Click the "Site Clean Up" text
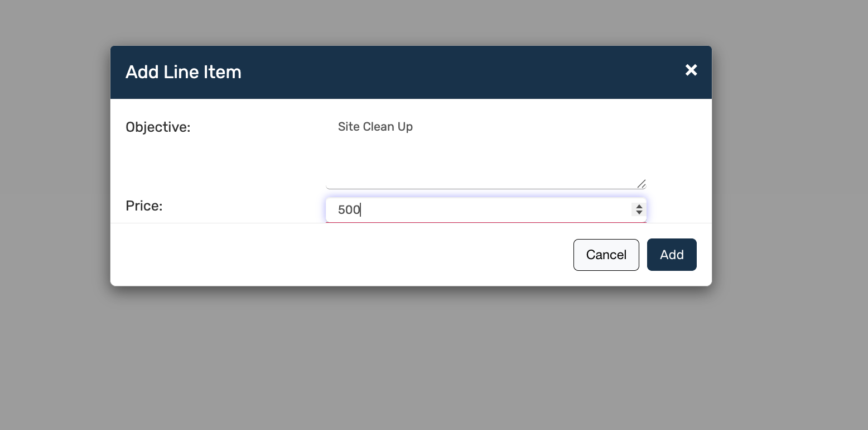The image size is (868, 430). [375, 127]
